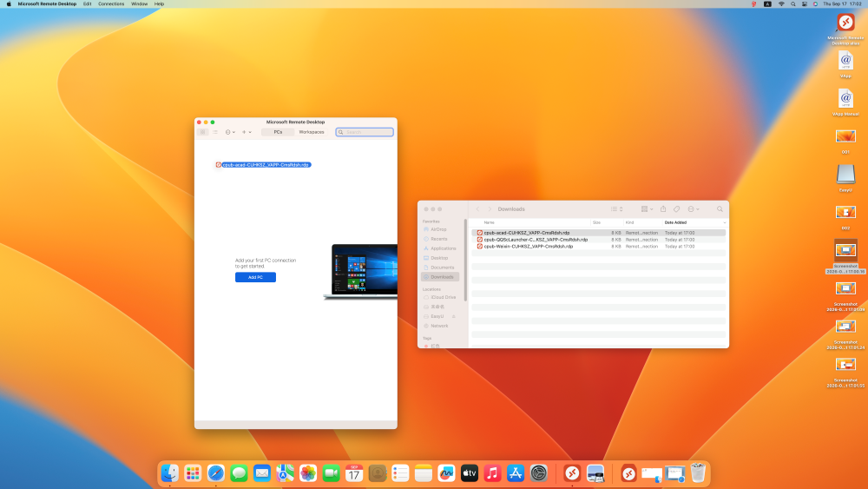
Task: Sort Finder files by Date Added column
Action: coord(675,222)
